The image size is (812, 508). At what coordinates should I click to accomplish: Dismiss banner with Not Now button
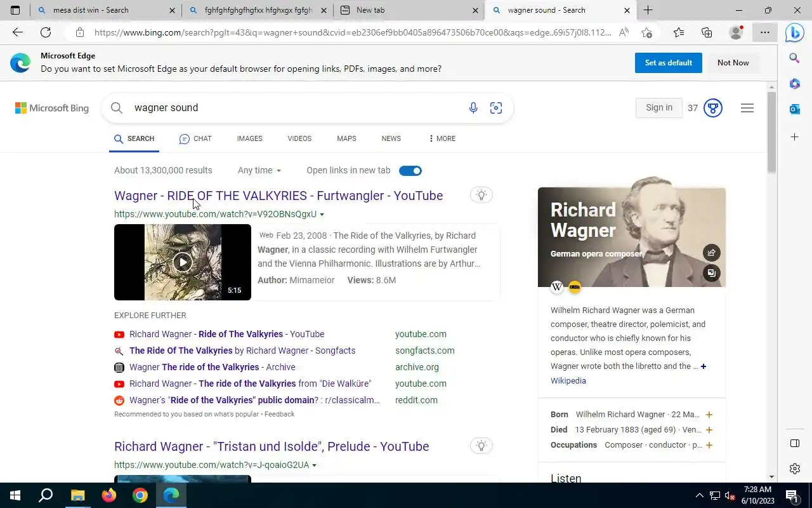click(x=733, y=63)
